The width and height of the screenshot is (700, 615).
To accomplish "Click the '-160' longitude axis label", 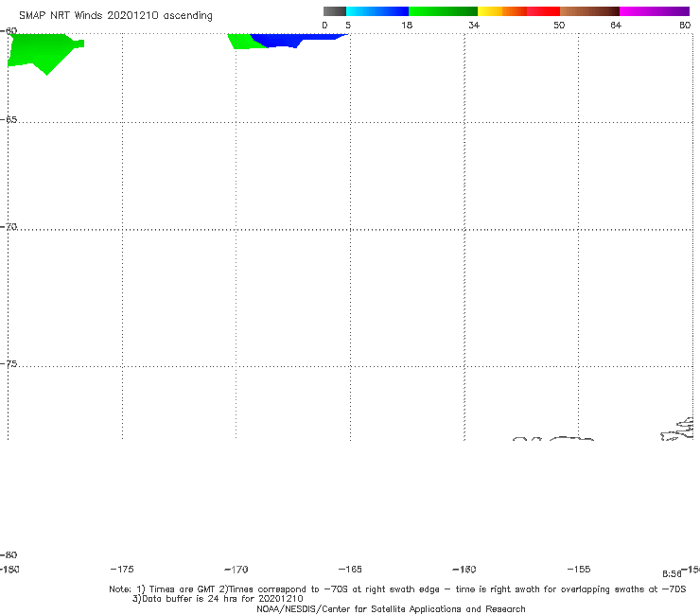I will coord(464,570).
